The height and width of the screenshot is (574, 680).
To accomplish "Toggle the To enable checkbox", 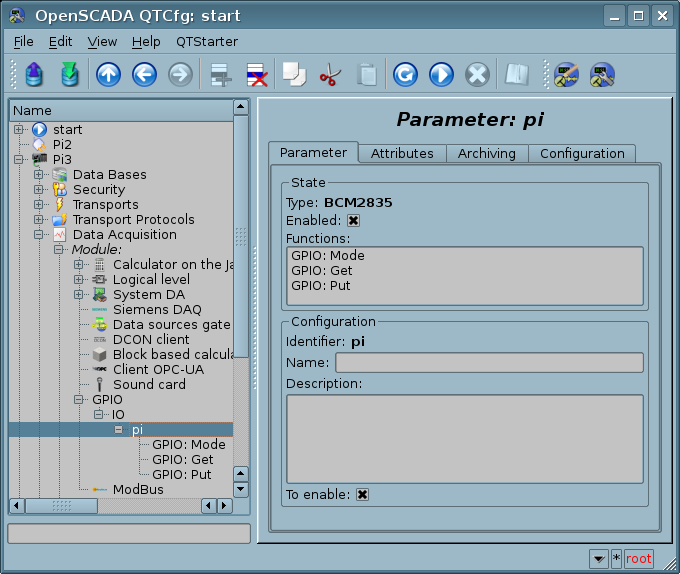I will coord(362,494).
